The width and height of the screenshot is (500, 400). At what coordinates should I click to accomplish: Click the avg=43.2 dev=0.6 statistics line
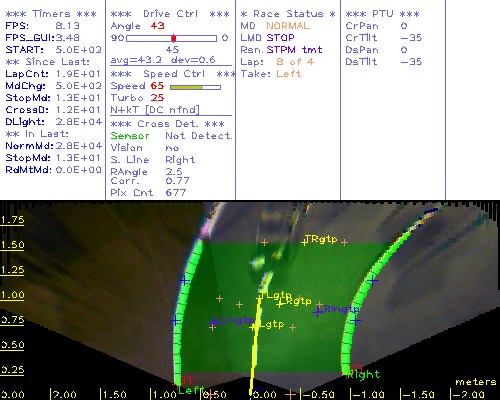[x=163, y=60]
